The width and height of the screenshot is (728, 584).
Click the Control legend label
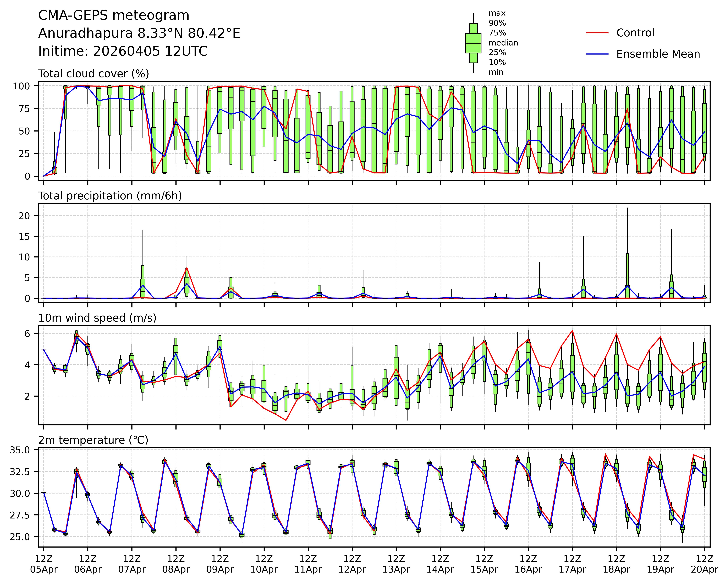[635, 33]
